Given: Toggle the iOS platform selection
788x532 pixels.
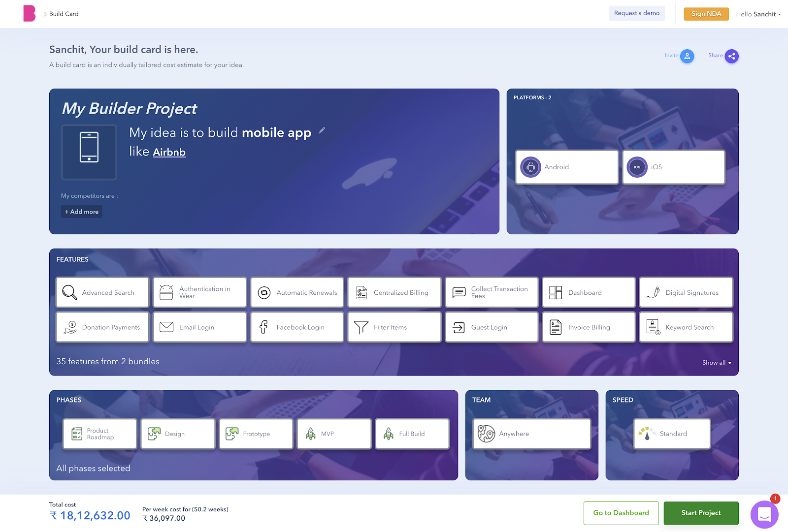Looking at the screenshot, I should [673, 167].
